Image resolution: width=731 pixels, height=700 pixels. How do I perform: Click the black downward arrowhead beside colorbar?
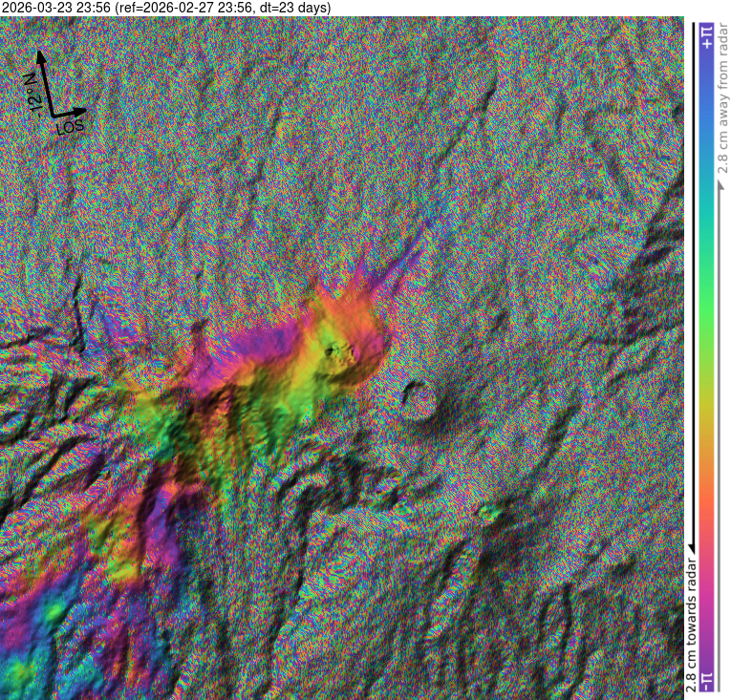pyautogui.click(x=690, y=545)
